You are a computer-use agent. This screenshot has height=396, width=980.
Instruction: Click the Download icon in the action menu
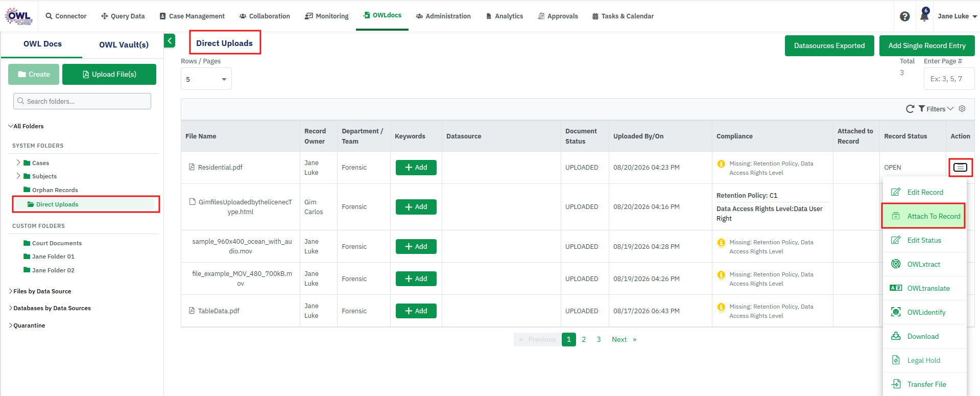pos(896,336)
